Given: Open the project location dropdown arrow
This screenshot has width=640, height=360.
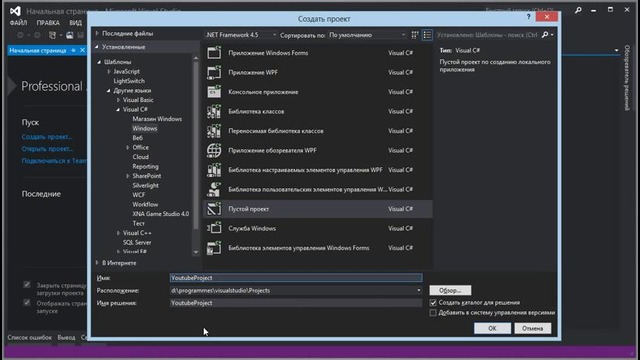Looking at the screenshot, I should 418,291.
